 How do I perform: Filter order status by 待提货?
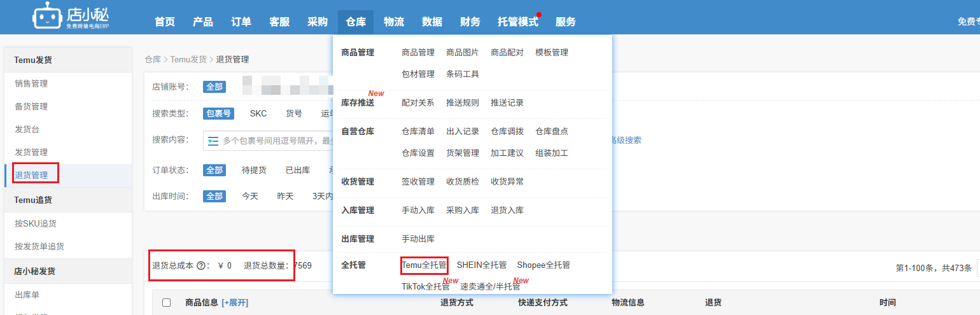point(254,170)
